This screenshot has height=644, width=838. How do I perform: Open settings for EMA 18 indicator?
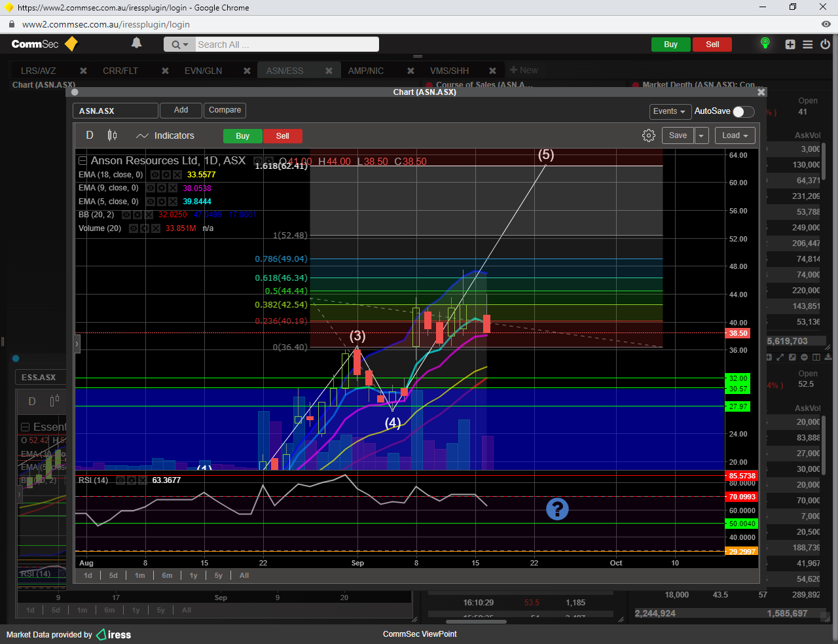[x=166, y=175]
